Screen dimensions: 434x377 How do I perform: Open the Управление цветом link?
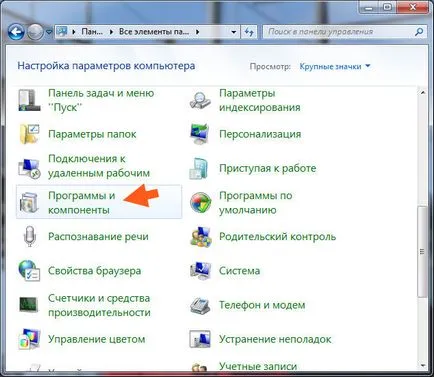click(97, 339)
